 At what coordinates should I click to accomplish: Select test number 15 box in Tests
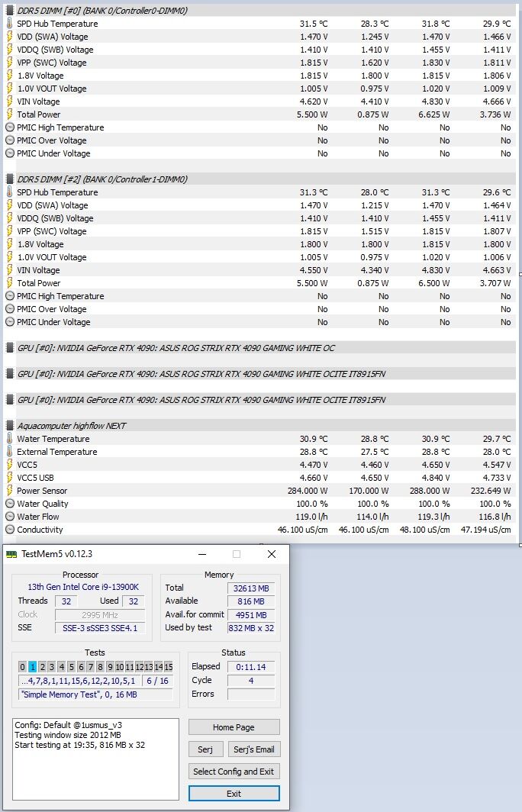tap(169, 667)
